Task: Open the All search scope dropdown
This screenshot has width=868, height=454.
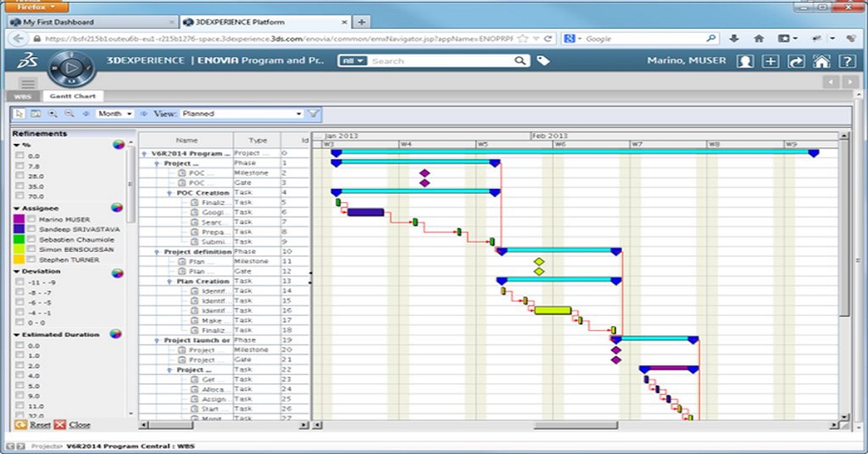Action: pyautogui.click(x=353, y=61)
